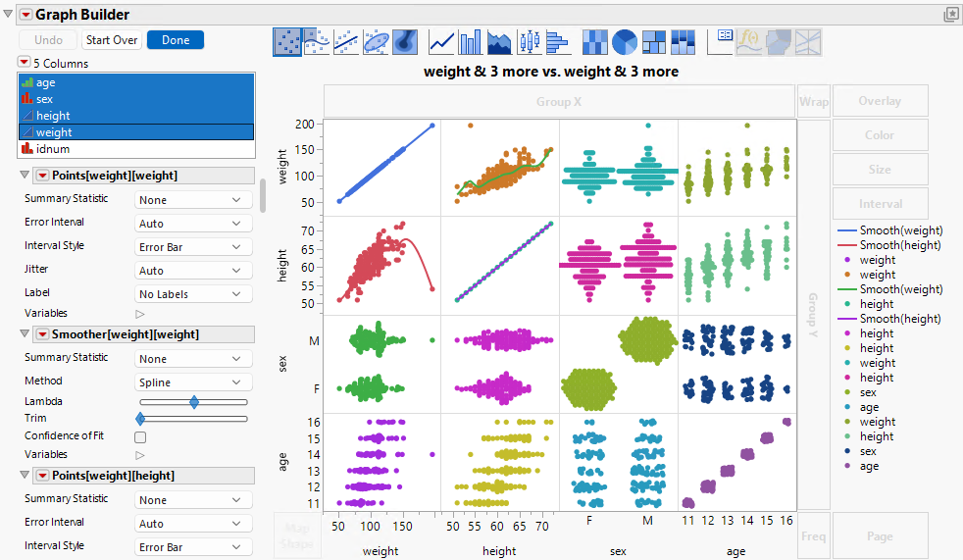Open the Jitter dropdown

click(x=191, y=271)
